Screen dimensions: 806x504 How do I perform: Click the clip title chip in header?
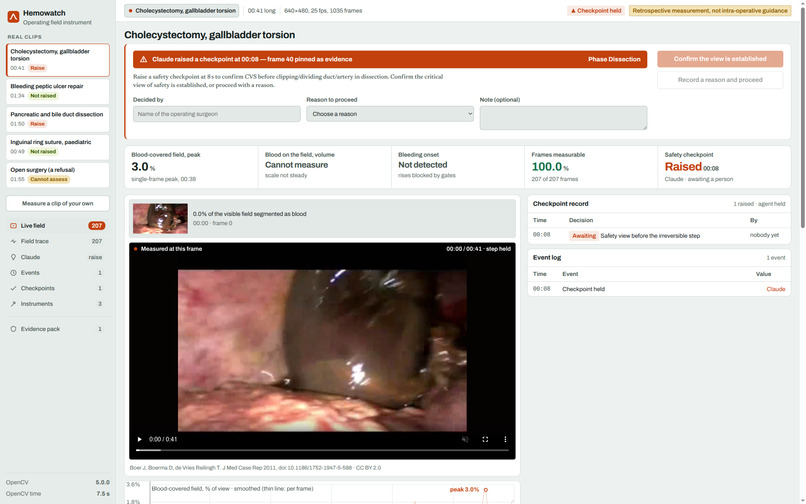click(x=181, y=10)
